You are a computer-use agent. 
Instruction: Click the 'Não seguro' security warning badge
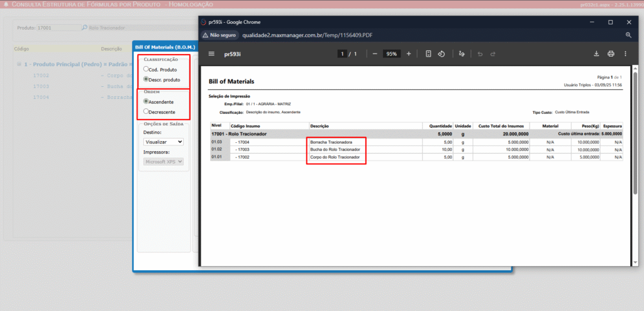[x=219, y=35]
